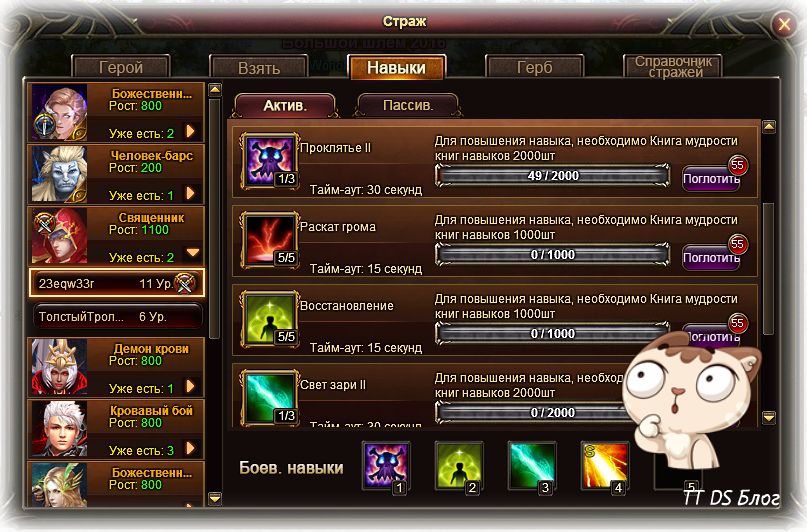Select battle skill slot 2 green icon
Screen dimensions: 807x532
(x=459, y=466)
